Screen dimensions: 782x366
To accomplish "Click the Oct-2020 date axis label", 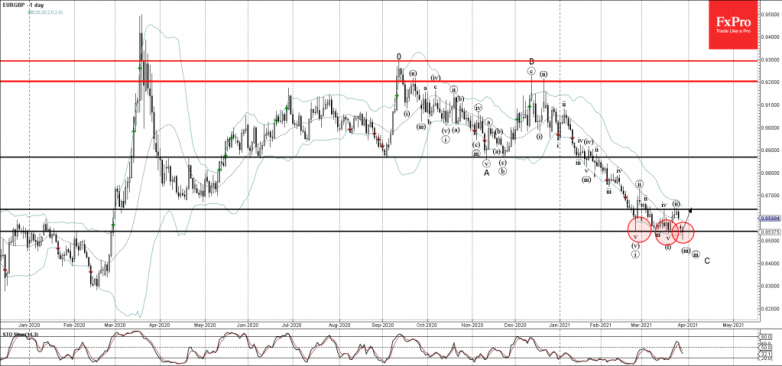I will 427,324.
